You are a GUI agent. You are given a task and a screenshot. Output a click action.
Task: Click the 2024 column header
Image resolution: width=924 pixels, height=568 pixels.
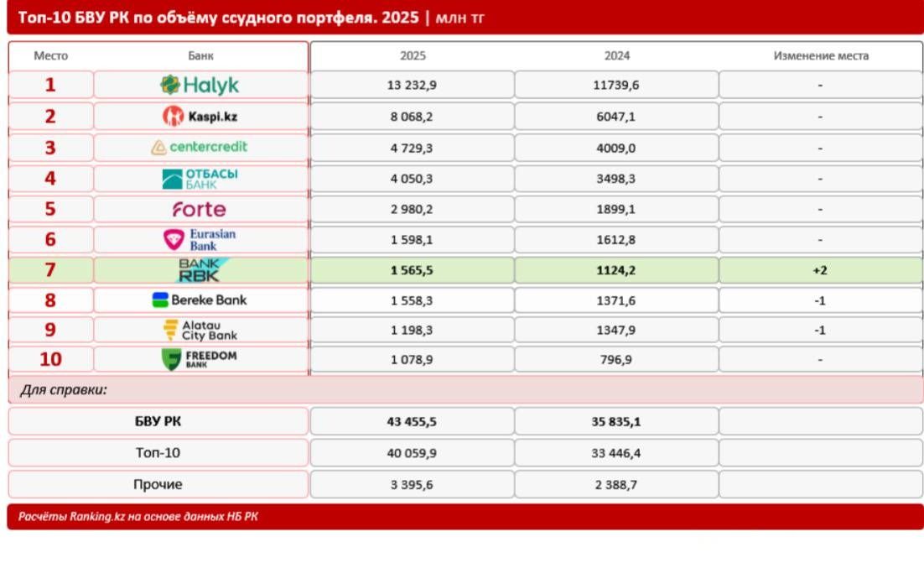617,56
